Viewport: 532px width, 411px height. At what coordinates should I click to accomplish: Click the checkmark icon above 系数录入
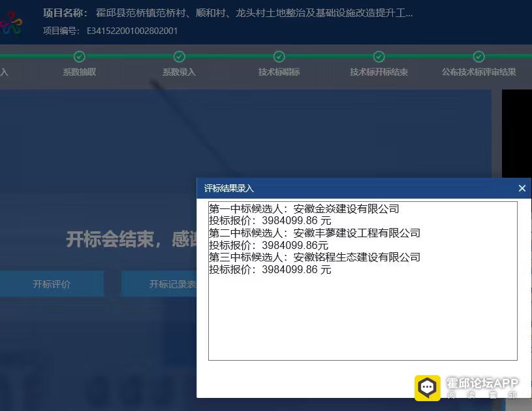point(180,57)
